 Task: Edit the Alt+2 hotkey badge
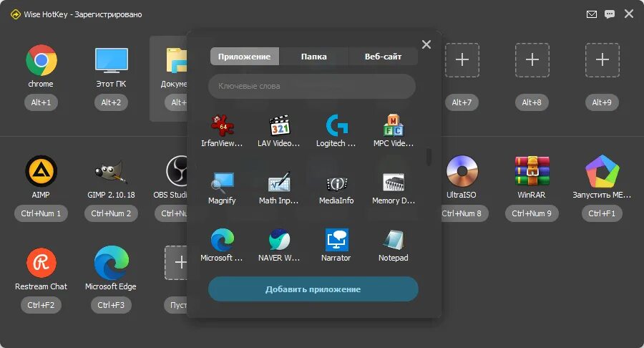[x=112, y=102]
